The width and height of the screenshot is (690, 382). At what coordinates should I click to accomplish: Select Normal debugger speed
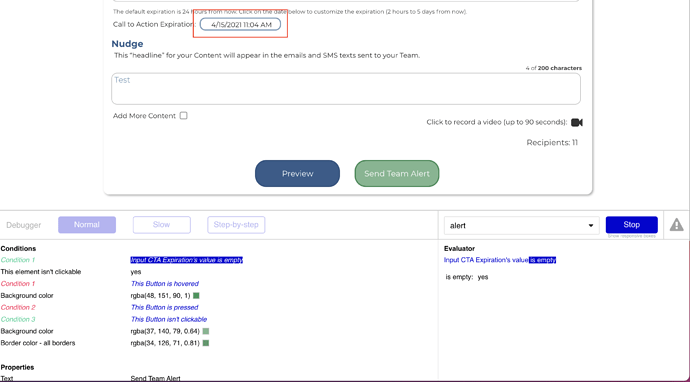(87, 225)
